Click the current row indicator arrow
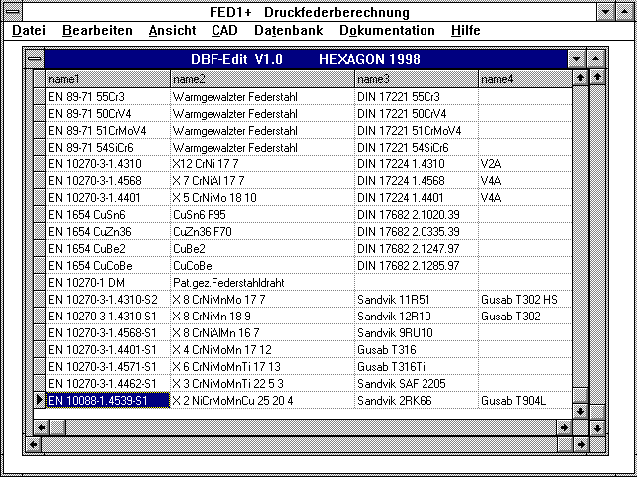This screenshot has width=637, height=478. (39, 401)
